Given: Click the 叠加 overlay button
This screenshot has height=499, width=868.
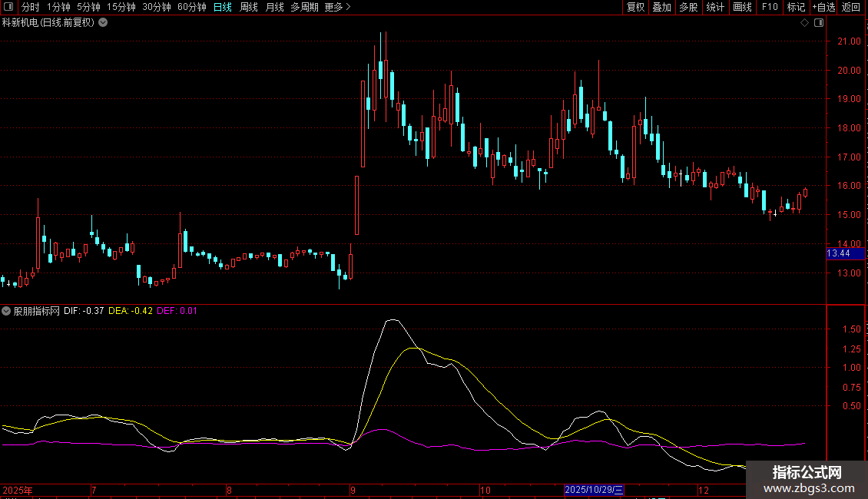Looking at the screenshot, I should click(x=661, y=7).
